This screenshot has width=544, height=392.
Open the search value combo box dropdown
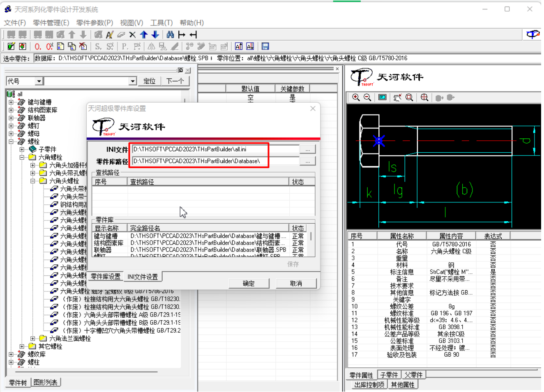[132, 81]
